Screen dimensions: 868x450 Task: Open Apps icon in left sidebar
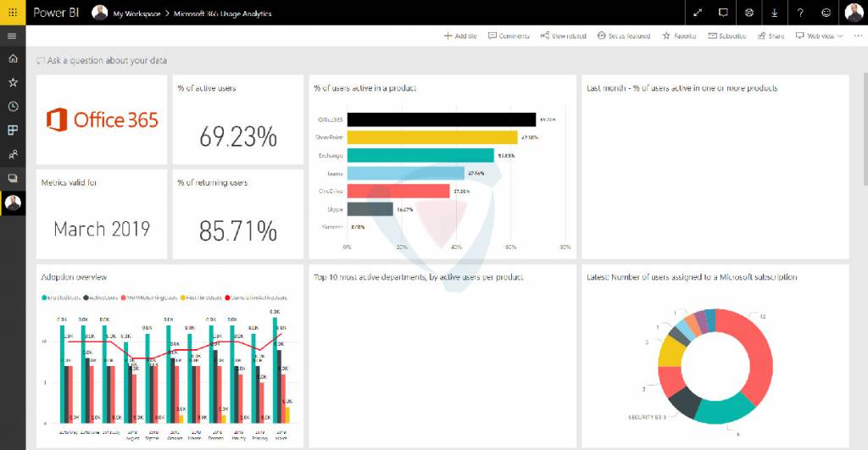pyautogui.click(x=13, y=131)
